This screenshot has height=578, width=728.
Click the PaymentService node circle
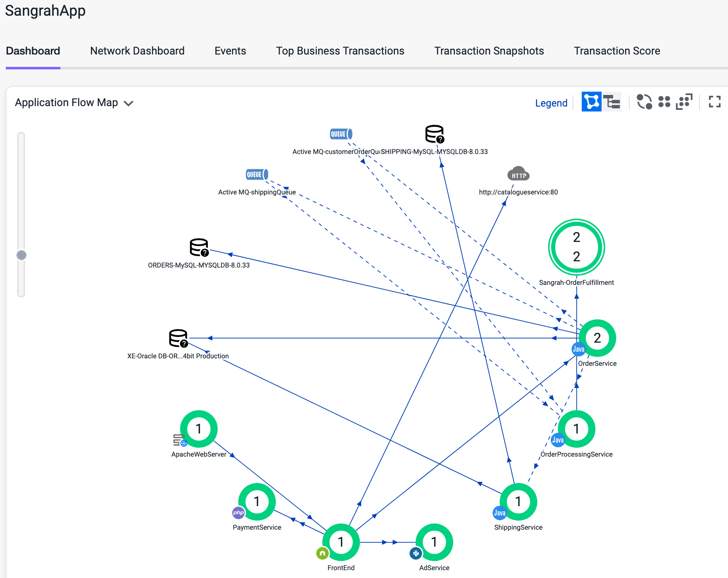point(257,502)
